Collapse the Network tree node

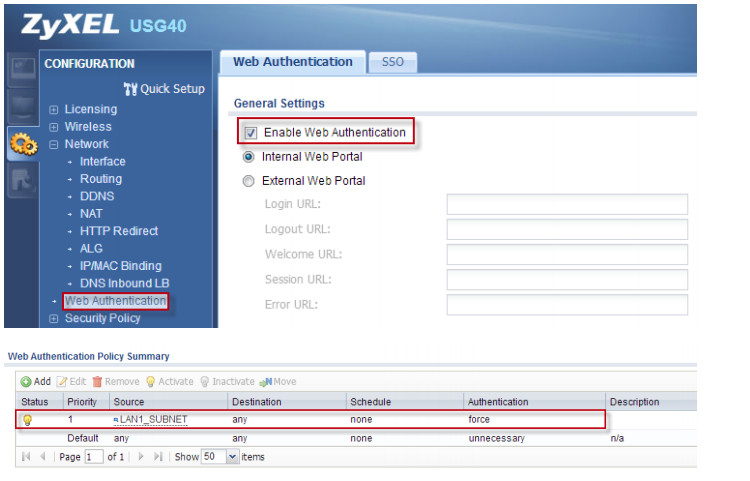tap(54, 145)
